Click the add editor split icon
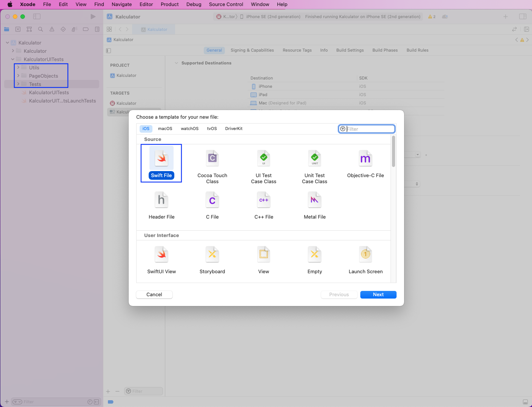 [x=526, y=29]
